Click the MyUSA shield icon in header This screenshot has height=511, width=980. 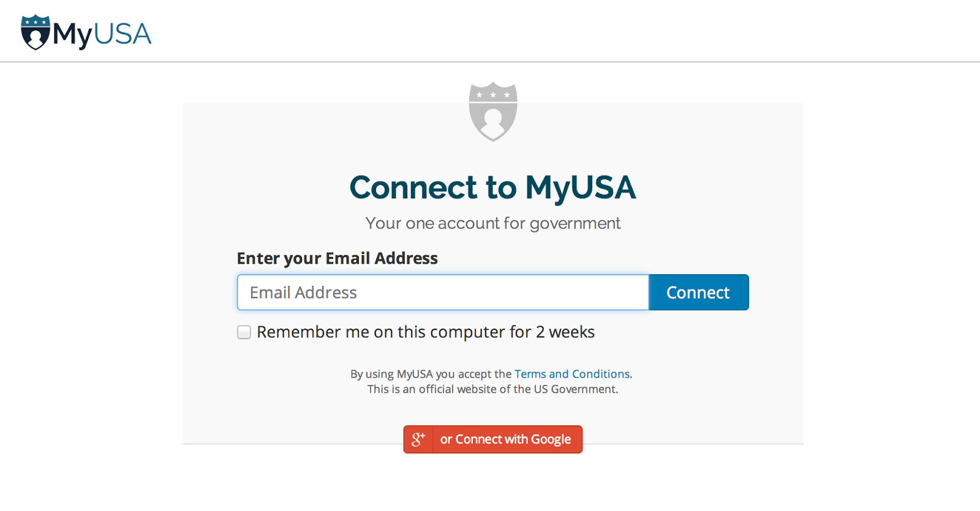point(35,32)
